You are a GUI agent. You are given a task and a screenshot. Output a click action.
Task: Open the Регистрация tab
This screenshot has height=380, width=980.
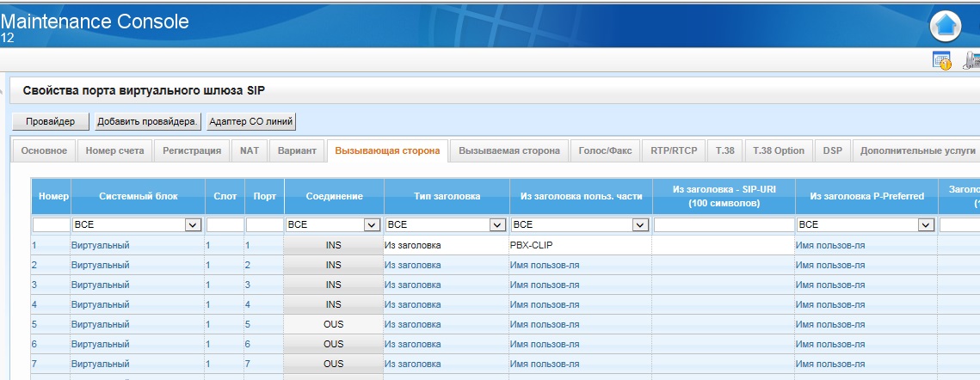point(192,150)
